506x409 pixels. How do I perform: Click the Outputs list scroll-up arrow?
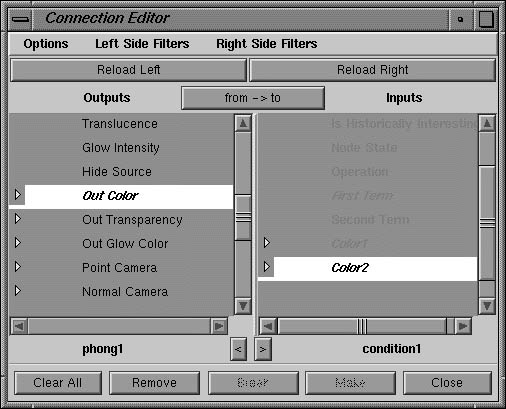tap(243, 123)
